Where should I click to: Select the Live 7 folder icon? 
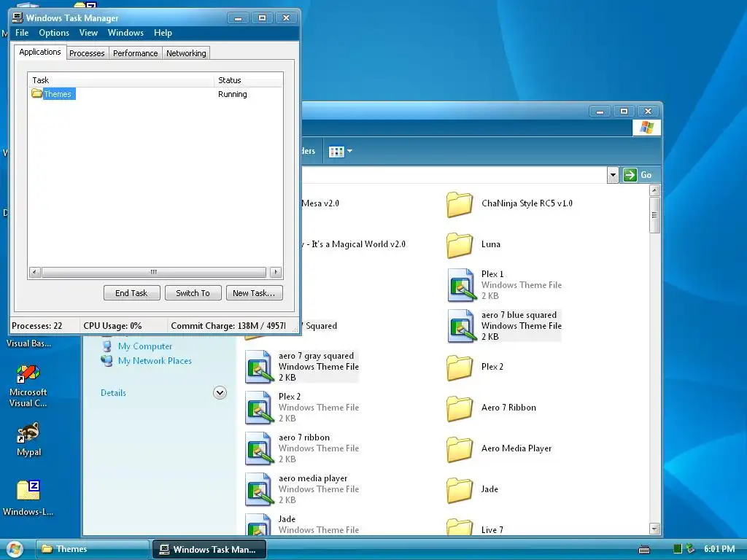coord(460,526)
